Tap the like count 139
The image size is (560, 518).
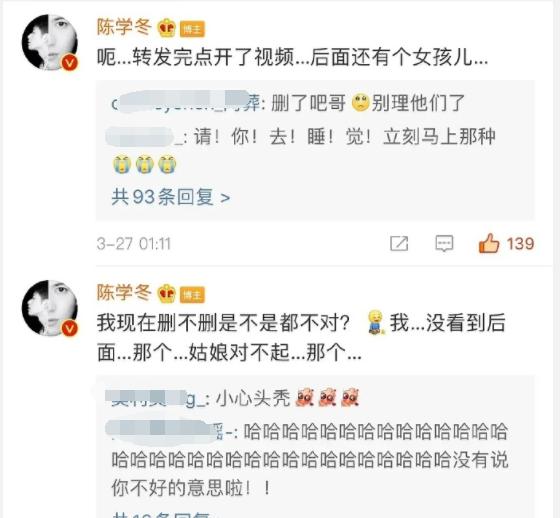coord(521,244)
